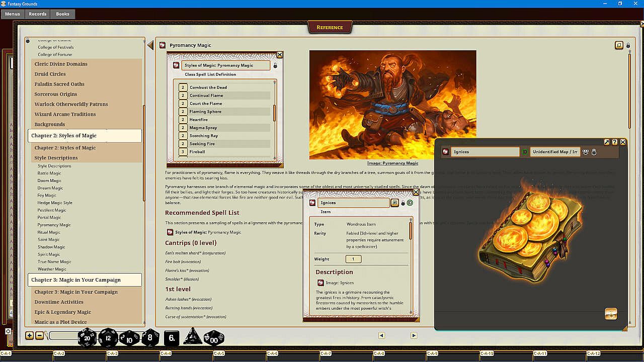Expand all chapters with plus button
The height and width of the screenshot is (362, 644).
(x=30, y=335)
